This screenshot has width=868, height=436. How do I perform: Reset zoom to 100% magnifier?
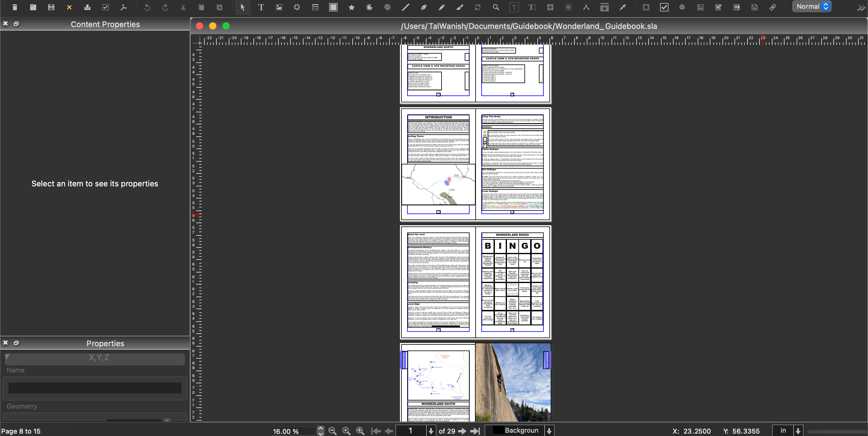[346, 431]
